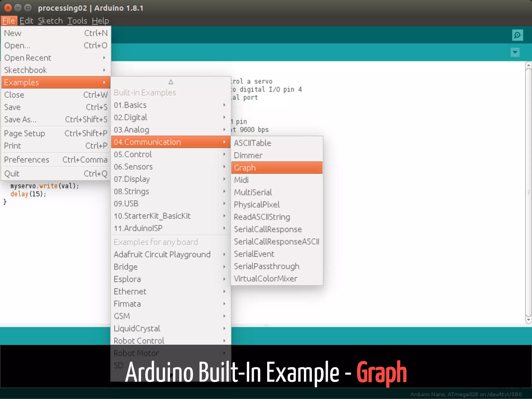Viewport: 532px width, 399px height.
Task: Click the editor vertical scrollbar
Action: click(x=528, y=192)
